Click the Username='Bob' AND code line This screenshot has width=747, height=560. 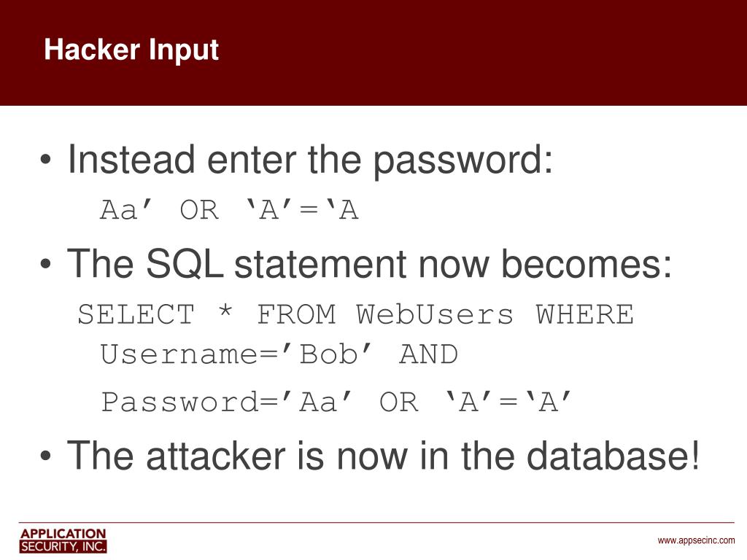(x=279, y=354)
